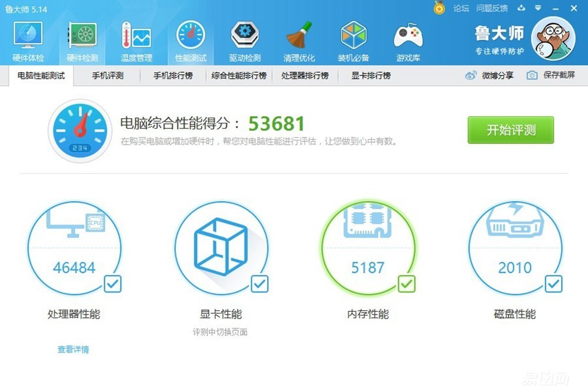This screenshot has height=392, width=588.
Task: Close the 鲁大师 window
Action: point(574,8)
